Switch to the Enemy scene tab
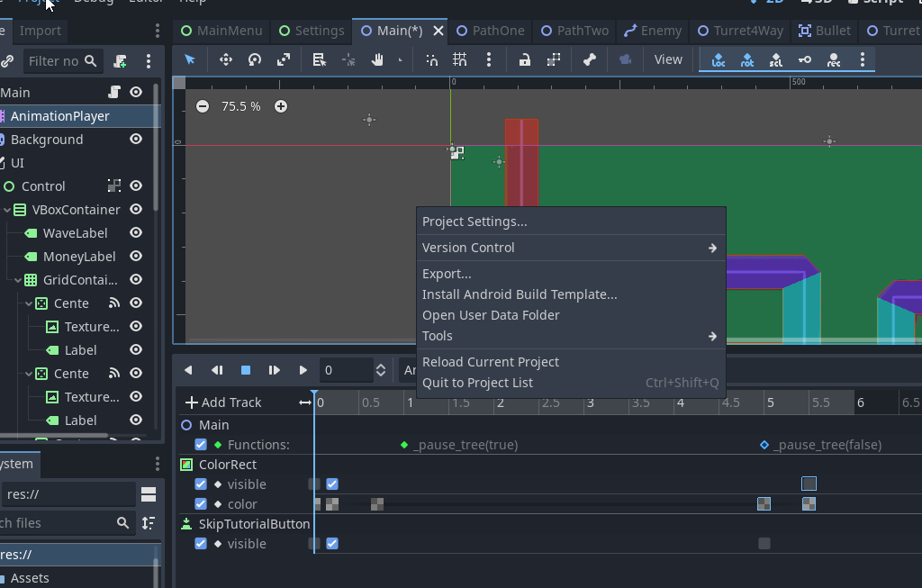The image size is (922, 588). 653,31
